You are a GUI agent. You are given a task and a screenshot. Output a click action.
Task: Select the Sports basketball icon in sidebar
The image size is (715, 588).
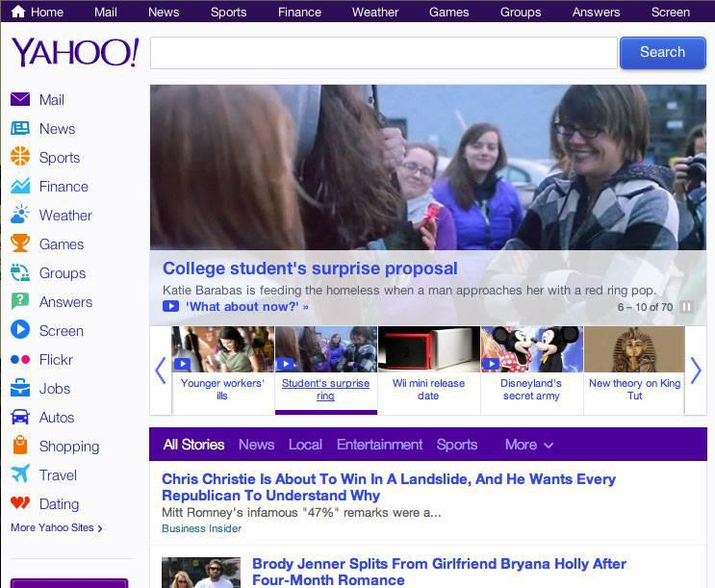point(20,157)
